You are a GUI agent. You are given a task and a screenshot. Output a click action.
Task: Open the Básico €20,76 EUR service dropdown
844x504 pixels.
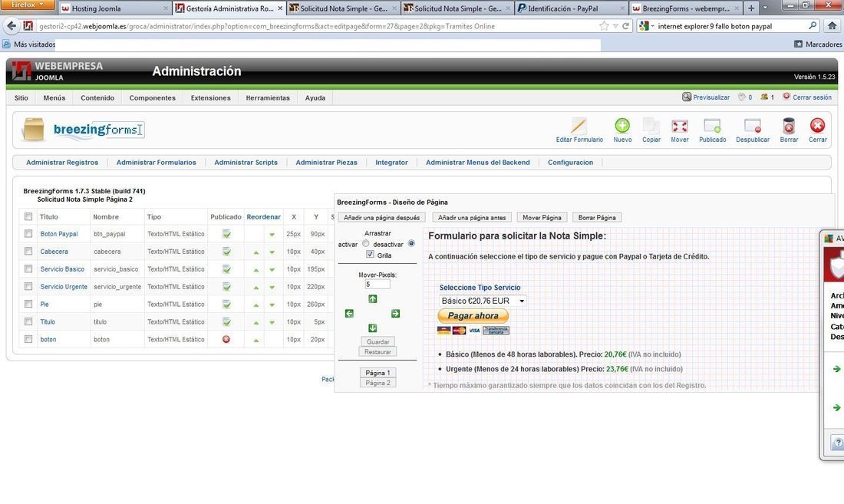[x=483, y=301]
